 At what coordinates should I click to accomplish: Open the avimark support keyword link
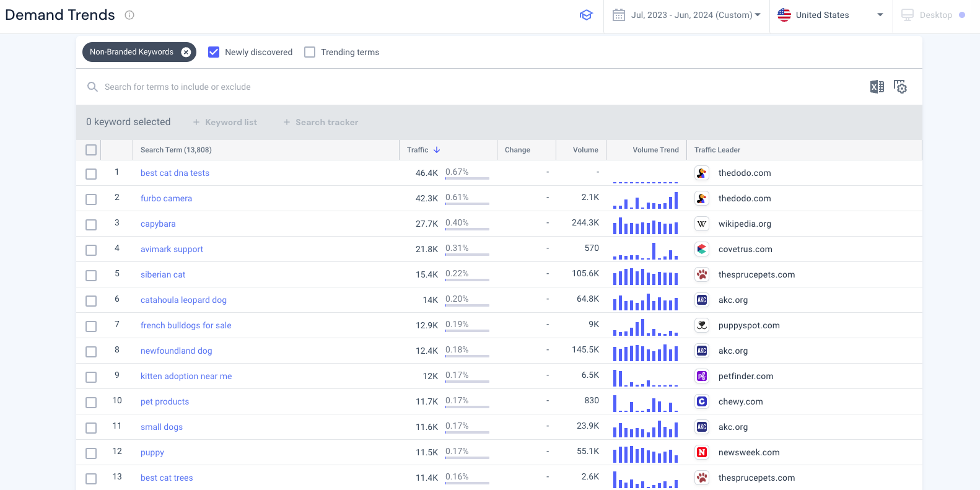click(x=172, y=249)
